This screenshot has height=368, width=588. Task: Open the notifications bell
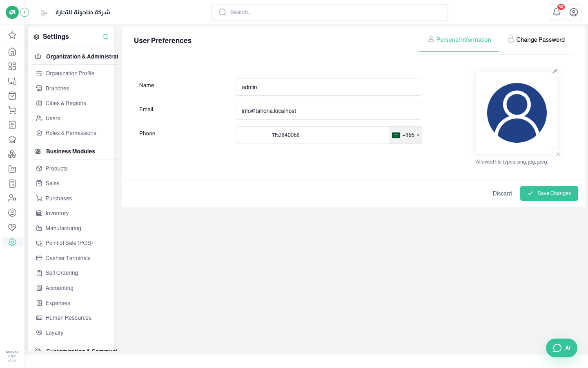556,12
